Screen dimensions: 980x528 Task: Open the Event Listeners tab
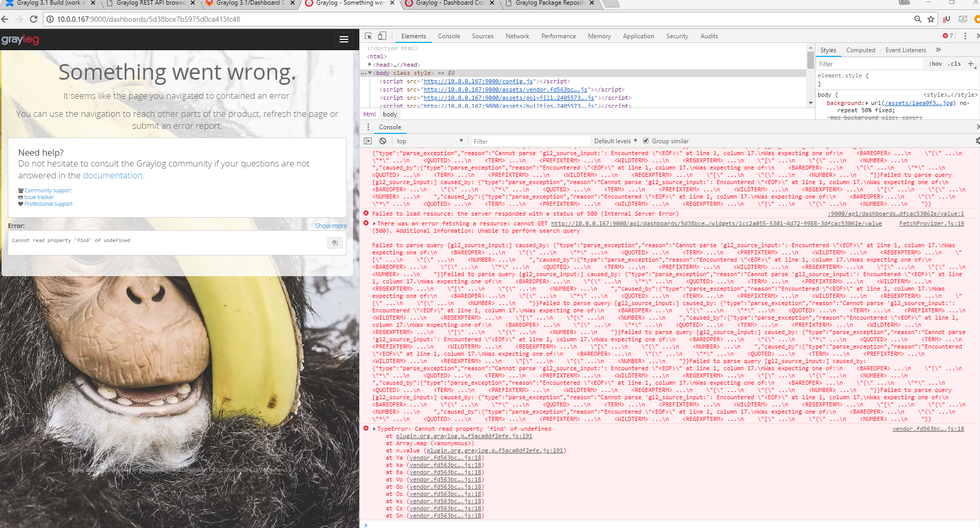tap(906, 50)
